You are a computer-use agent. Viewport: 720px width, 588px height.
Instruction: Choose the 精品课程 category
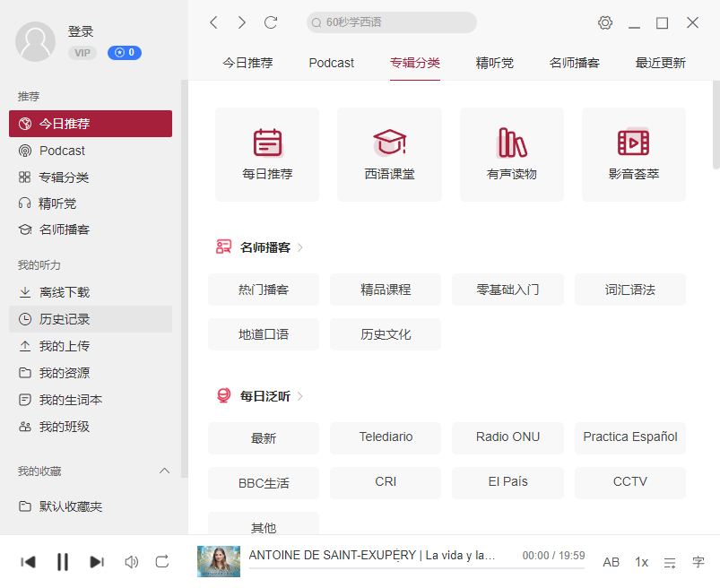point(386,290)
